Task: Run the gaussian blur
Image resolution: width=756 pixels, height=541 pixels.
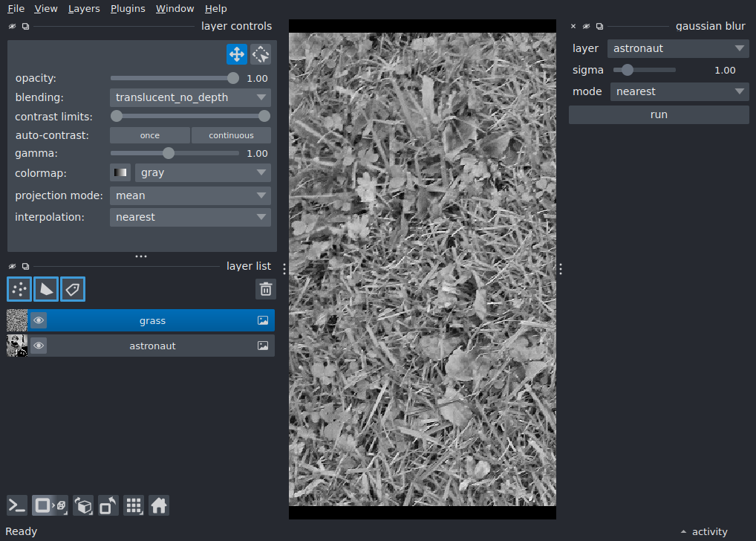Action: (x=659, y=114)
